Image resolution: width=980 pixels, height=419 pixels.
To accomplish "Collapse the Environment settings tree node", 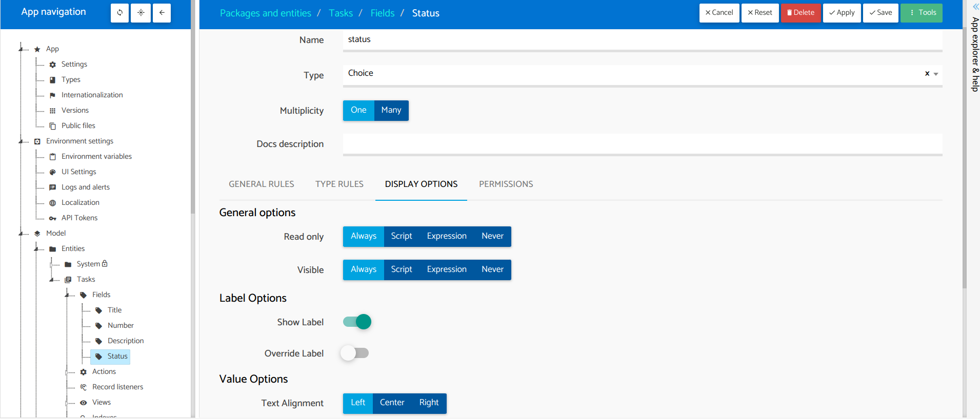I will [x=21, y=141].
